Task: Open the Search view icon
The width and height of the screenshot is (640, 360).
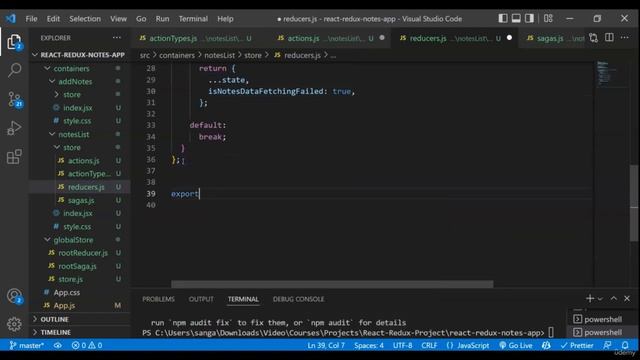Action: click(14, 70)
